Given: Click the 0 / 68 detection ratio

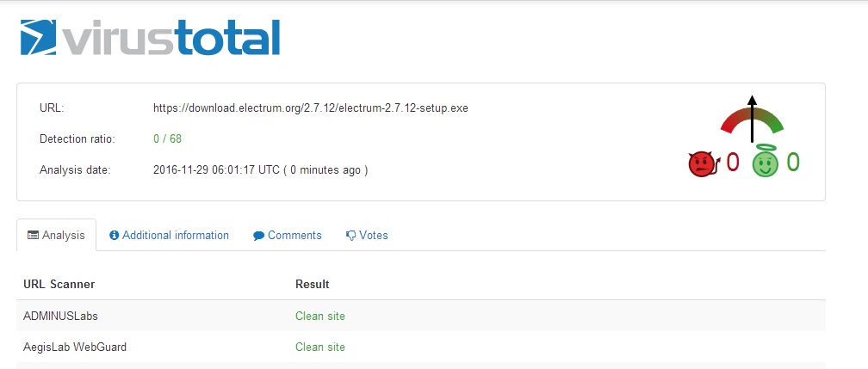Looking at the screenshot, I should click(x=167, y=138).
